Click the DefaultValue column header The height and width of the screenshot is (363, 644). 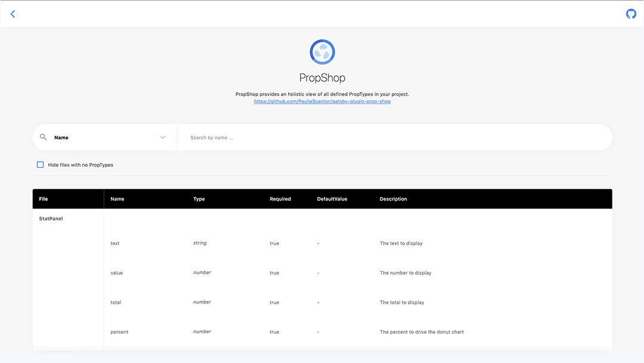(332, 199)
